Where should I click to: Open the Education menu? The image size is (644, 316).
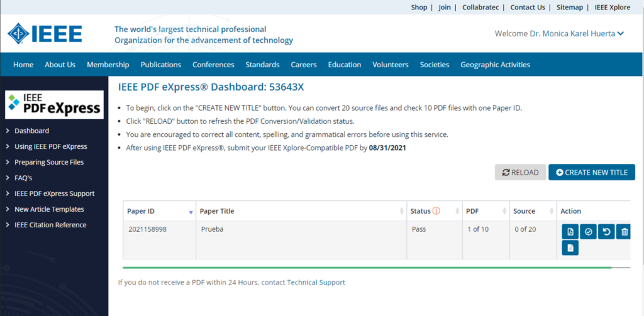345,65
